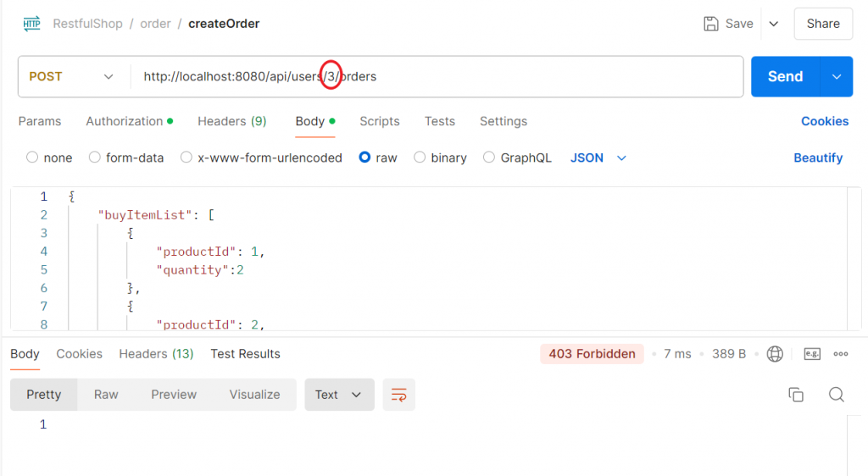Expand the JSON body format dropdown
Viewport: 868px width, 476px height.
599,158
